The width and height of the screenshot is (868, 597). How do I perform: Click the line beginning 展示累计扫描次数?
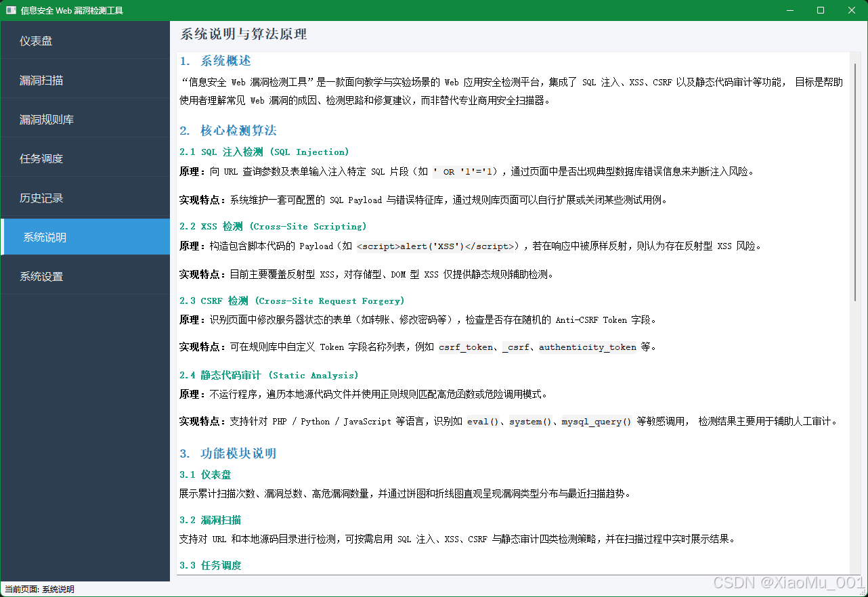pos(405,493)
